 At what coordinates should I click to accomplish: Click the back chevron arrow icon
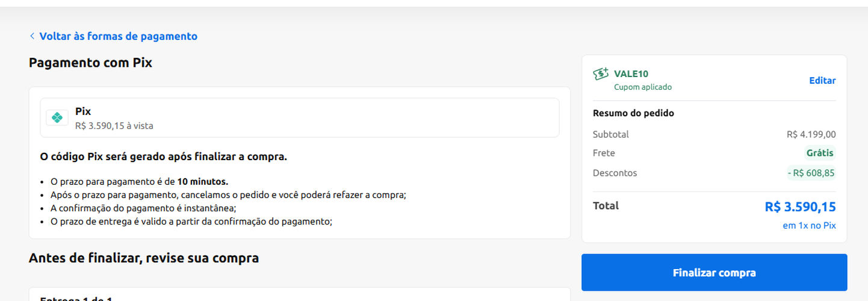pos(32,36)
